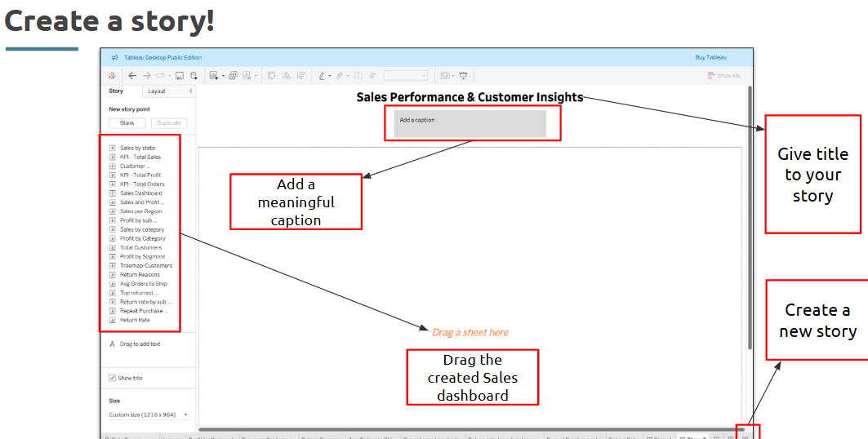
Task: Click the Show/Hide cards icon
Action: pos(446,76)
